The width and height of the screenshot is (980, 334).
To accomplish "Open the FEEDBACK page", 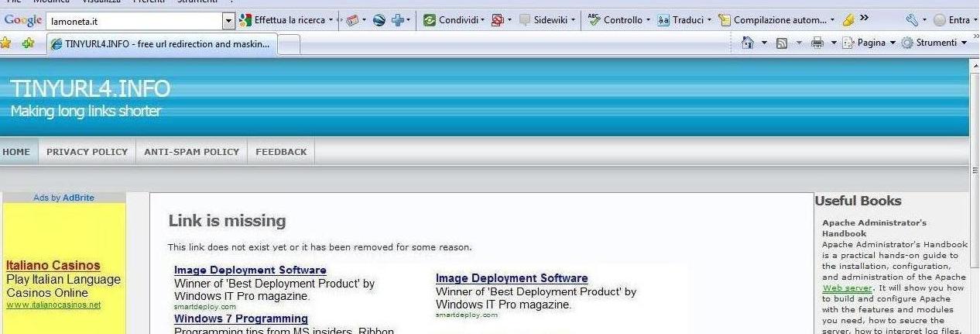I will [x=281, y=152].
